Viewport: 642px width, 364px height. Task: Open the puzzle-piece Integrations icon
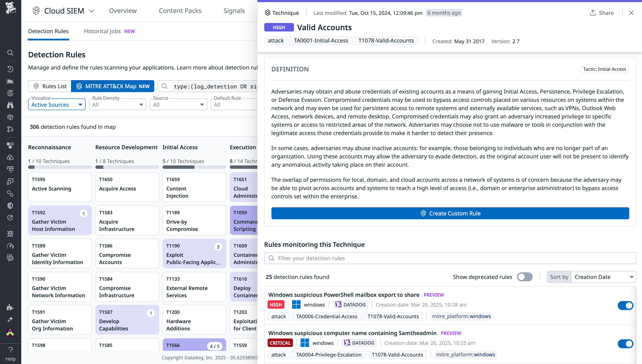[x=10, y=307]
